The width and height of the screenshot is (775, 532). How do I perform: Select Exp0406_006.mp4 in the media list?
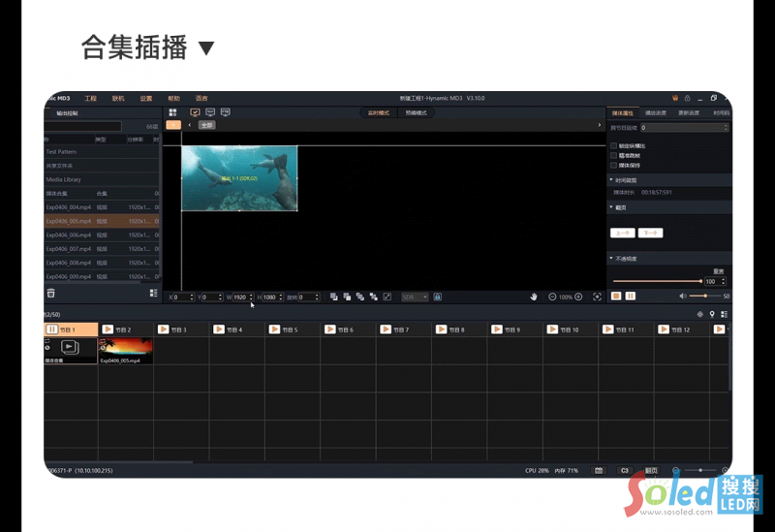point(68,235)
